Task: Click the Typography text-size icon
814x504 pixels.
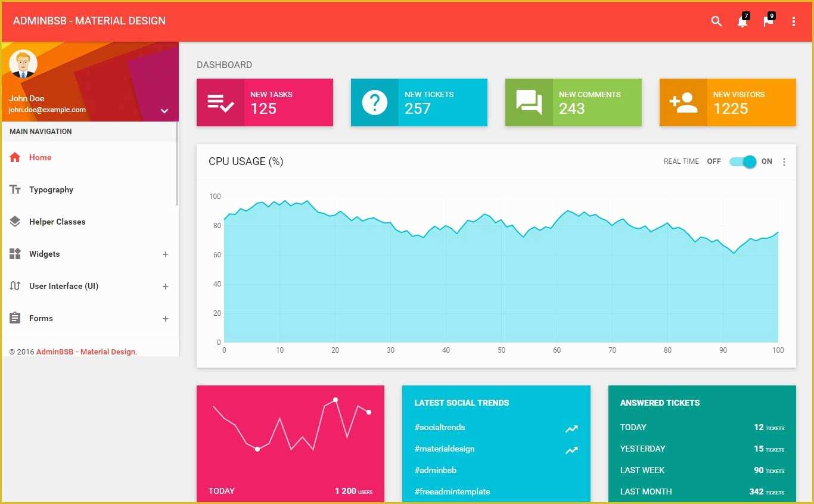Action: [15, 189]
